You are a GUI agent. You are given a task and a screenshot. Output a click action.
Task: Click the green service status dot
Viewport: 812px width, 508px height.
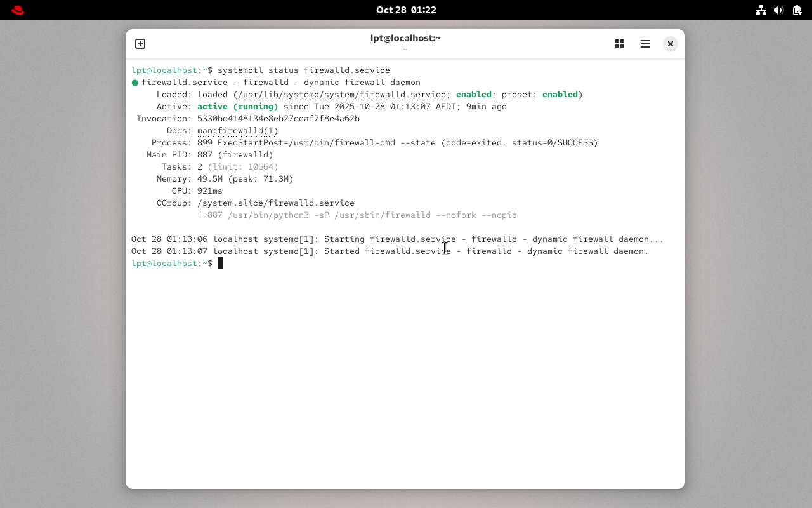click(135, 83)
